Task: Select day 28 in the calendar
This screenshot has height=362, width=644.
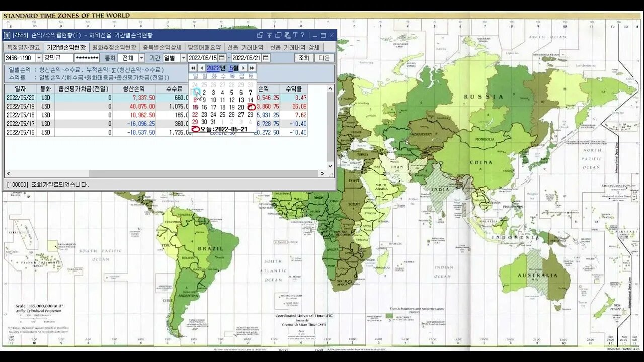Action: (x=250, y=115)
